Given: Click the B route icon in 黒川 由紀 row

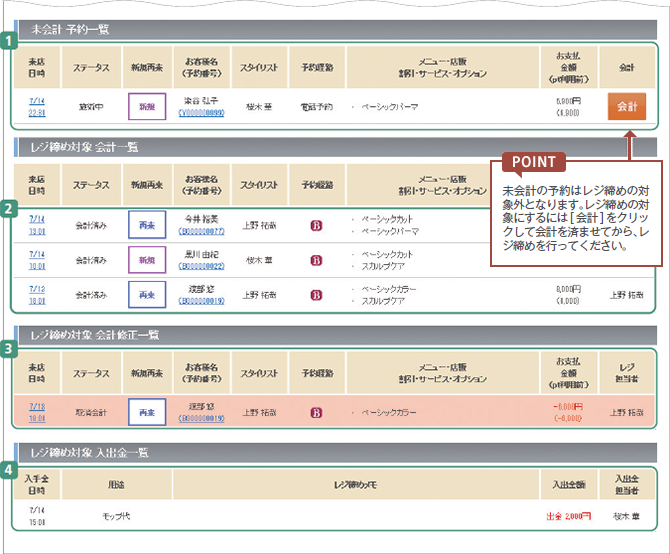Looking at the screenshot, I should click(x=317, y=260).
